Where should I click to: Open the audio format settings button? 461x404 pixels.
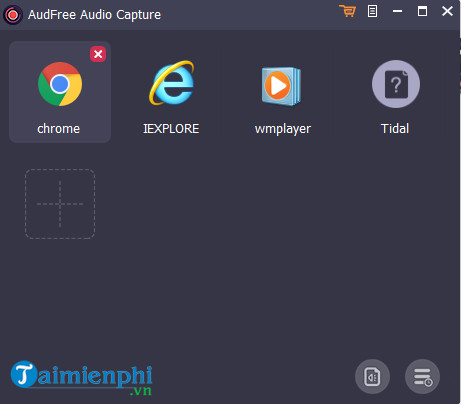(x=372, y=377)
